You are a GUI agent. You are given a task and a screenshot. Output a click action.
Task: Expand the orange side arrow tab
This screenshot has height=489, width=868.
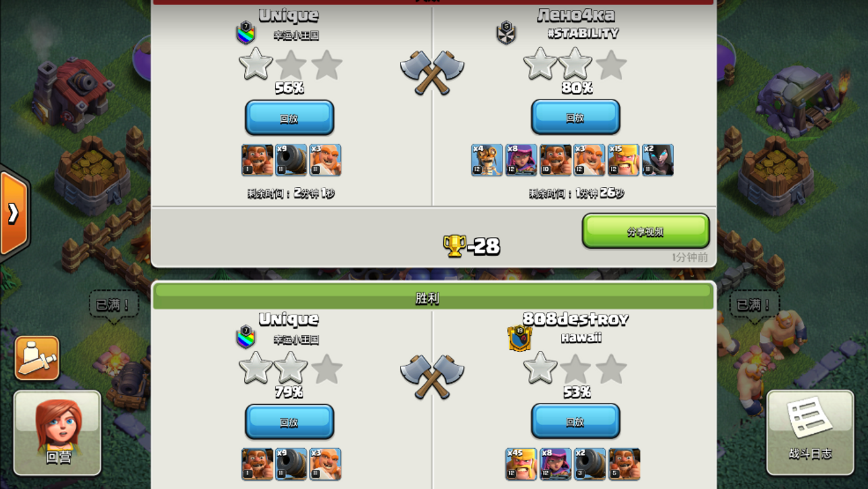(x=13, y=213)
